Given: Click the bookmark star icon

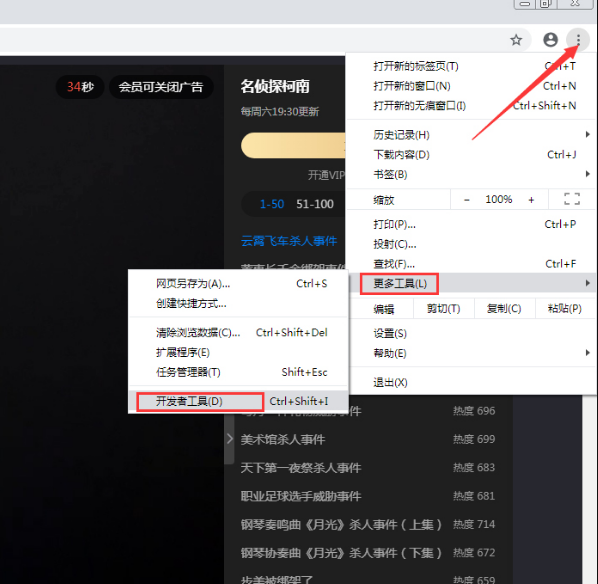Looking at the screenshot, I should (x=516, y=40).
